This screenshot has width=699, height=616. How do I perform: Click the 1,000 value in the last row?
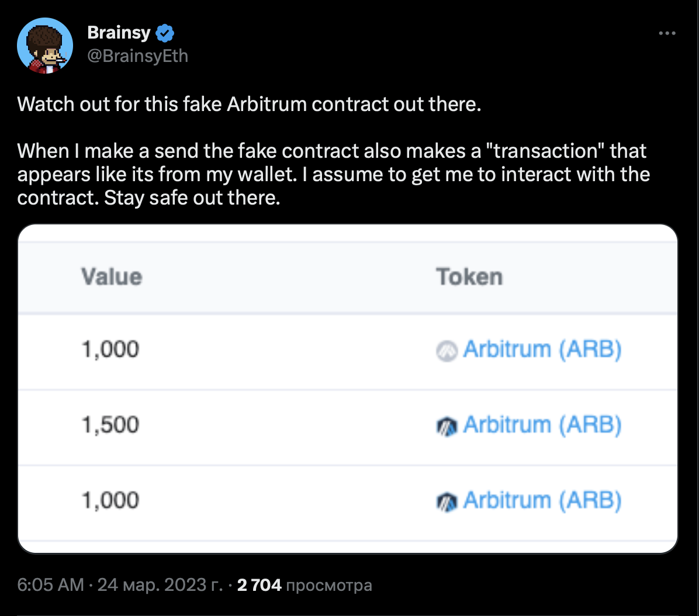[110, 500]
